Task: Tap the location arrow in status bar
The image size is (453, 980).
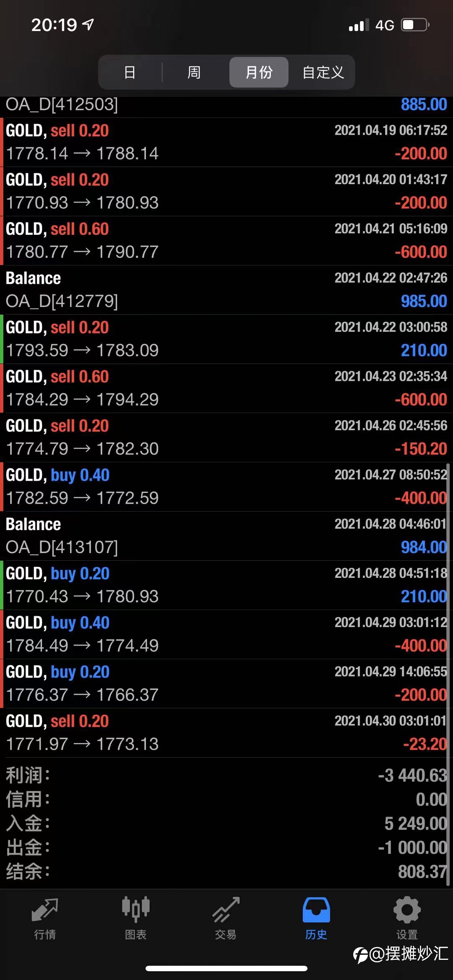Action: (x=88, y=24)
